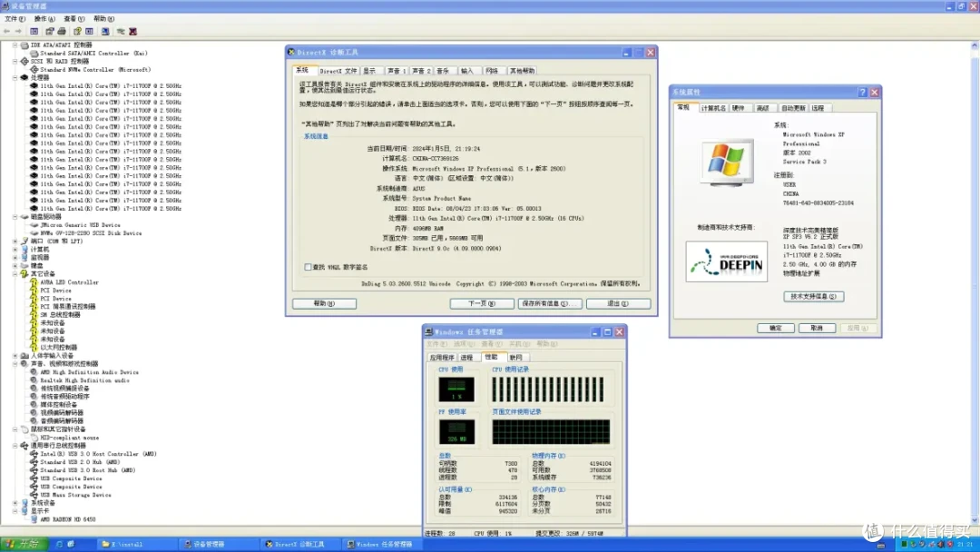This screenshot has width=980, height=552.
Task: Open the 文件(F) menu in Device Manager
Action: [15, 19]
